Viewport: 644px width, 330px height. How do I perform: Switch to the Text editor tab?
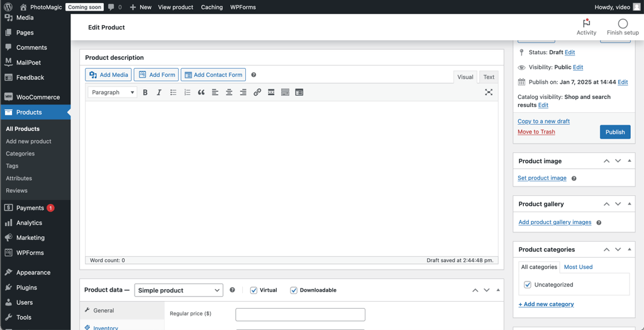click(x=489, y=77)
